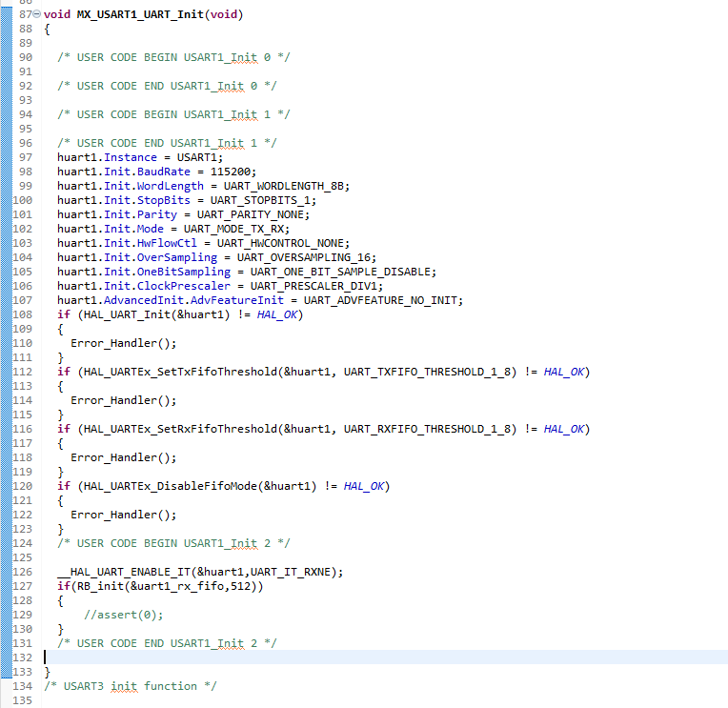Viewport: 728px width, 708px height.
Task: Click line number 126 in gutter
Action: (x=23, y=572)
